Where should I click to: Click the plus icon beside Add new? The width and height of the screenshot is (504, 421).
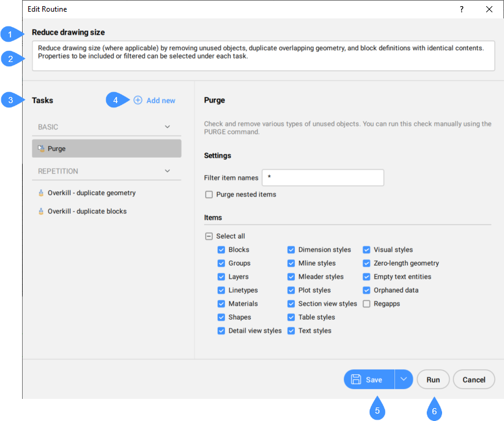coord(138,100)
